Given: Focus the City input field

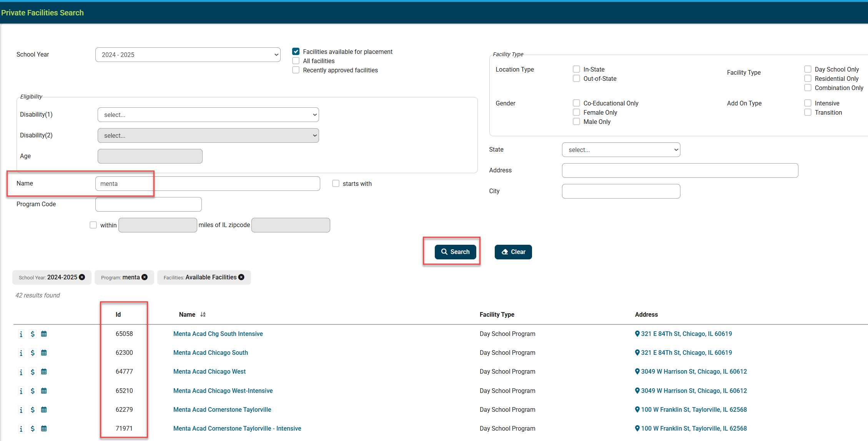Looking at the screenshot, I should (621, 191).
